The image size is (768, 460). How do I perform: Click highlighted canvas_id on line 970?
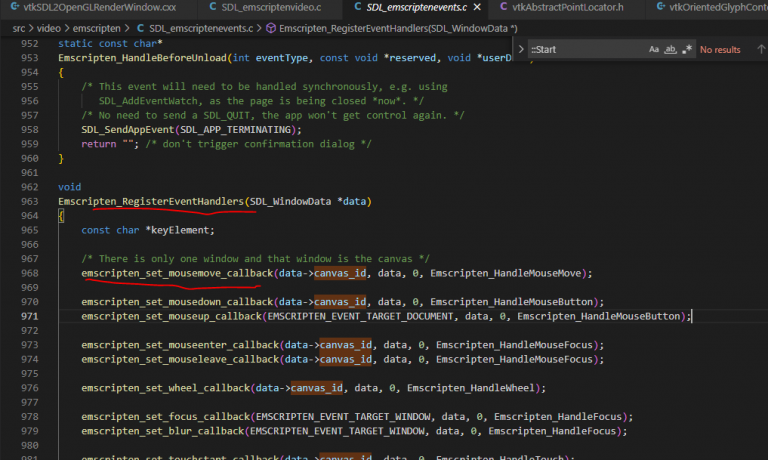(340, 302)
